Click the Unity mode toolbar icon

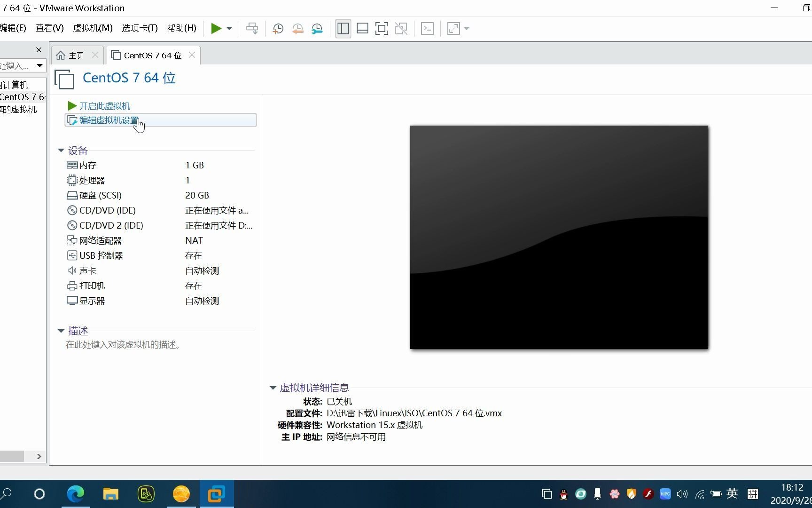tap(401, 29)
